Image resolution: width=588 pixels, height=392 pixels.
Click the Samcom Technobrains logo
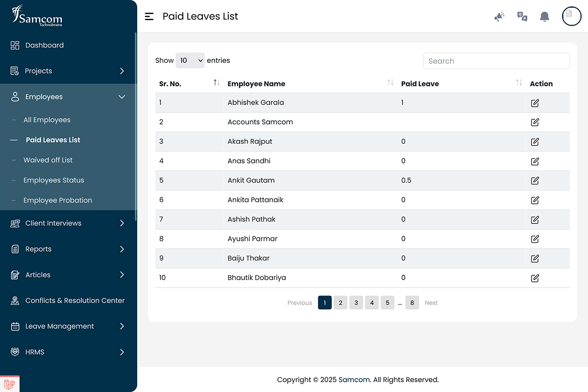click(37, 16)
